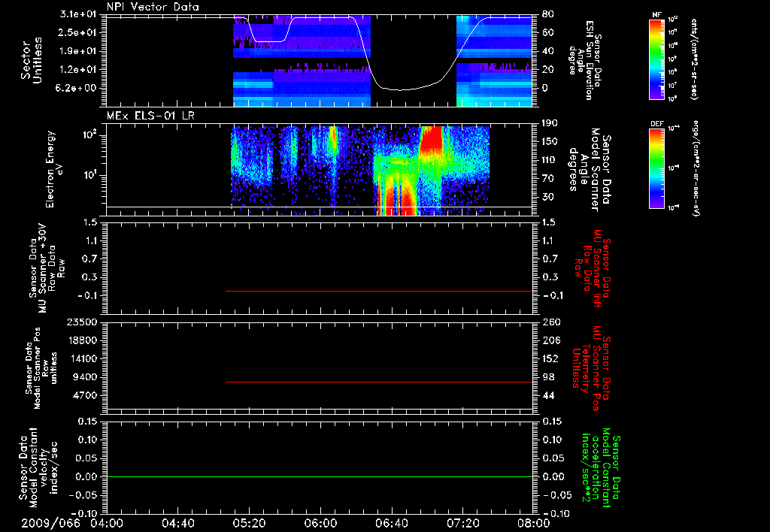Image resolution: width=770 pixels, height=532 pixels.
Task: Click the '70' scanner angle tick label
Action: tap(548, 179)
